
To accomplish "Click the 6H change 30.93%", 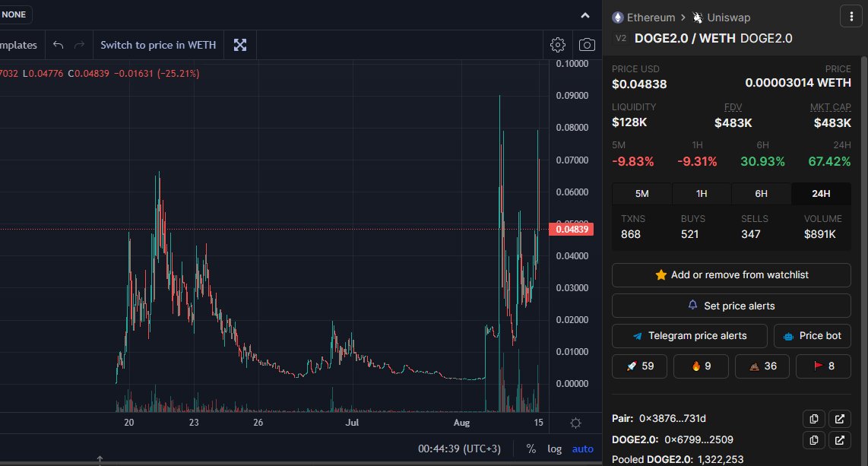I will [763, 162].
